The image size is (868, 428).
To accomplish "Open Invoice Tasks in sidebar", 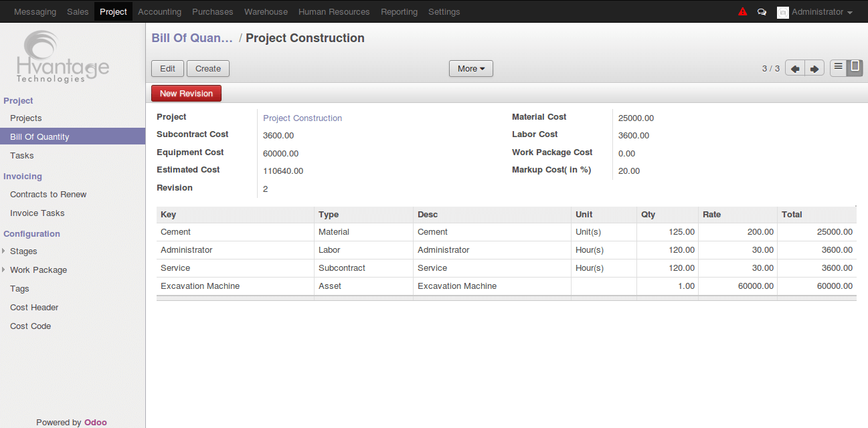I will click(x=37, y=213).
